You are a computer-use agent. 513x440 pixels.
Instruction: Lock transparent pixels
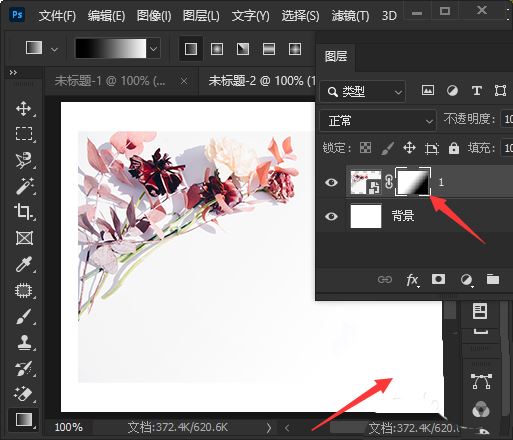pyautogui.click(x=365, y=147)
